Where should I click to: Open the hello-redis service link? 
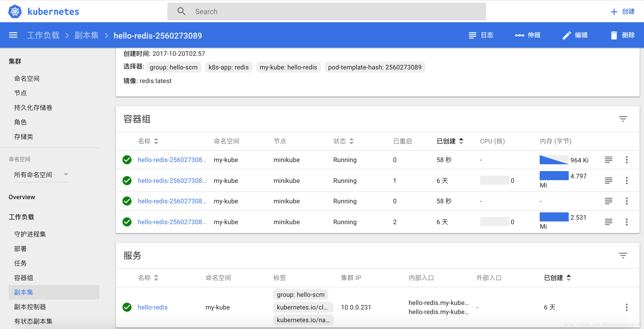pyautogui.click(x=153, y=307)
